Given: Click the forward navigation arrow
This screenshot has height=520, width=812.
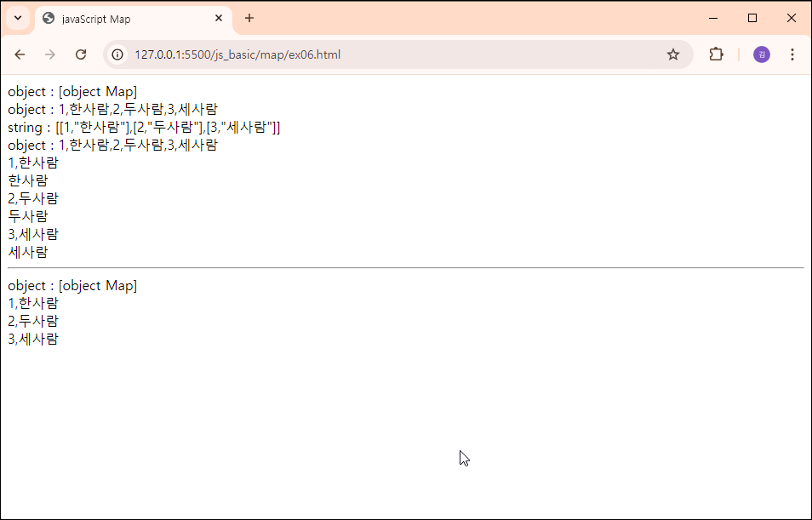Looking at the screenshot, I should [49, 54].
